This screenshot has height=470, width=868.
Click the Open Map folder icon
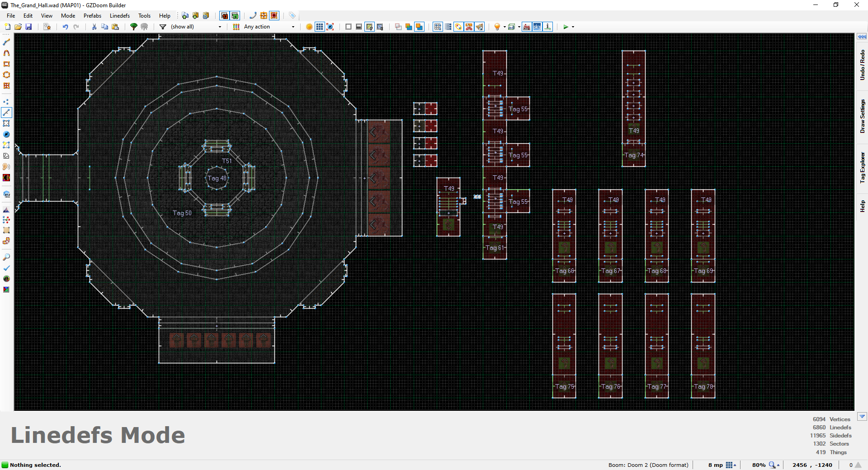(18, 27)
